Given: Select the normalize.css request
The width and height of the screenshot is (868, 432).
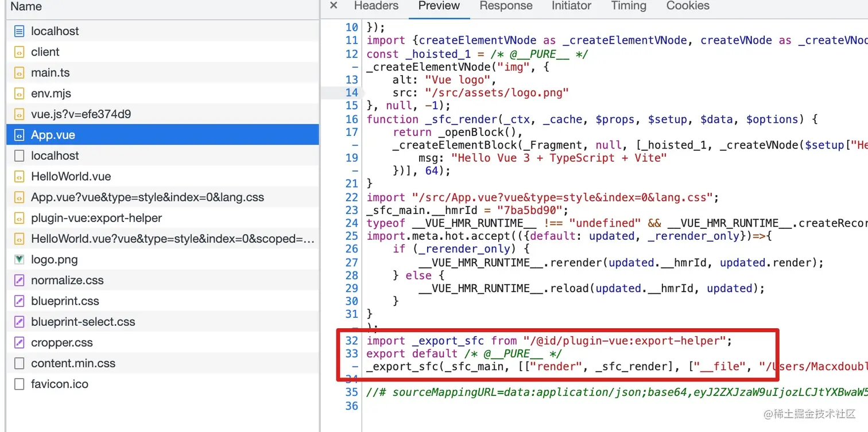Looking at the screenshot, I should click(x=162, y=281).
